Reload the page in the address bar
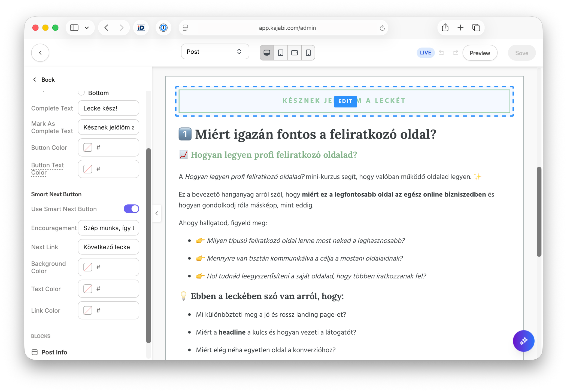The height and width of the screenshot is (392, 567). click(382, 28)
